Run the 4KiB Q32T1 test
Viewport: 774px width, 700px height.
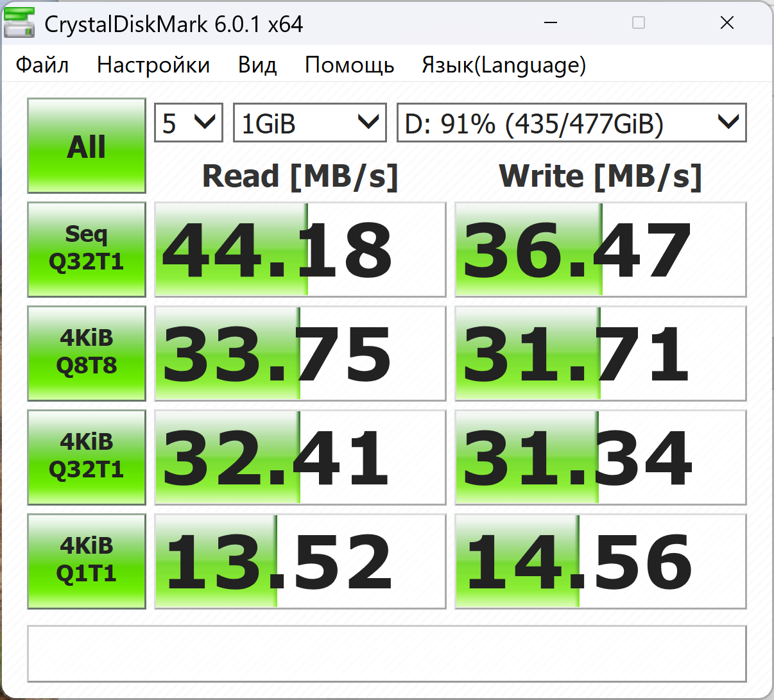[x=87, y=457]
